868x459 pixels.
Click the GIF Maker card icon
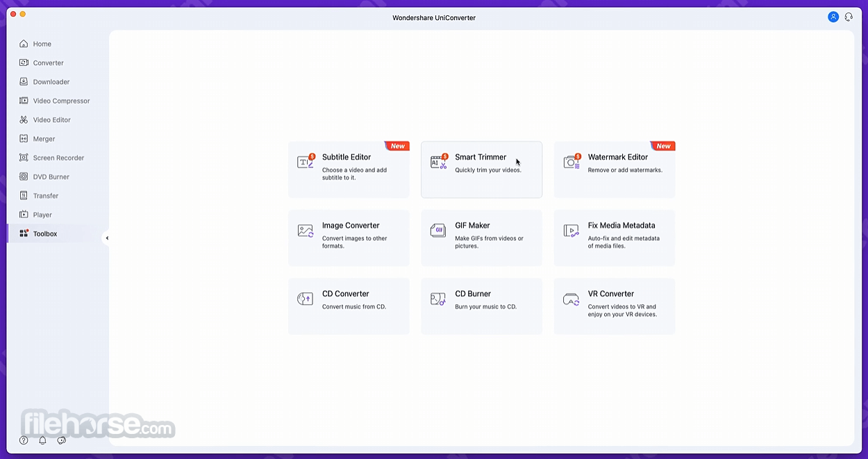[x=438, y=231]
